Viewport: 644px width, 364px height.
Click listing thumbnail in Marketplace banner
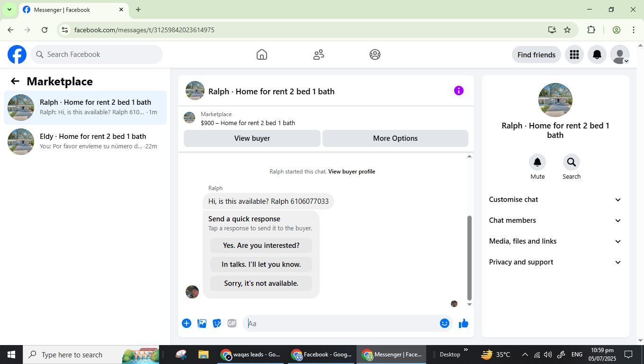pos(189,118)
